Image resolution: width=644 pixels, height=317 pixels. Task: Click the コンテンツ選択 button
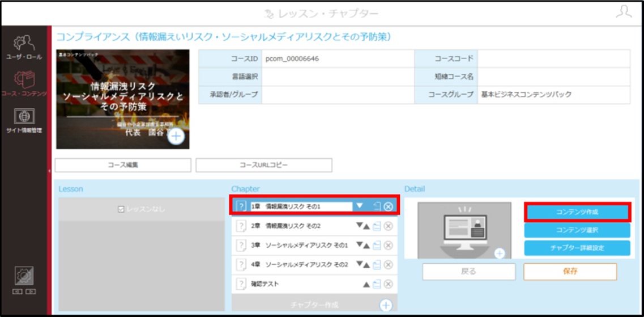(577, 230)
